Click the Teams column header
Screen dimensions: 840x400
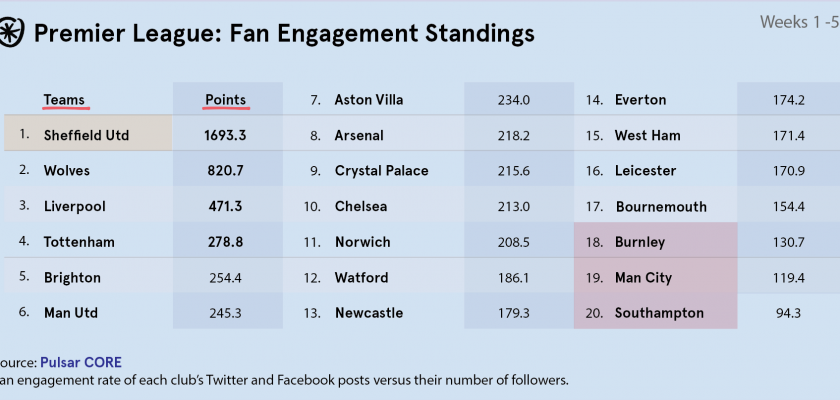pyautogui.click(x=64, y=99)
